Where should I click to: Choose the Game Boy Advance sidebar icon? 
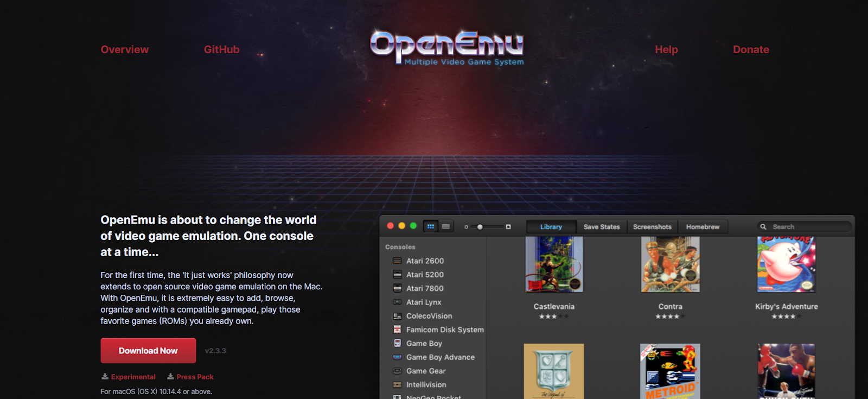tap(397, 357)
